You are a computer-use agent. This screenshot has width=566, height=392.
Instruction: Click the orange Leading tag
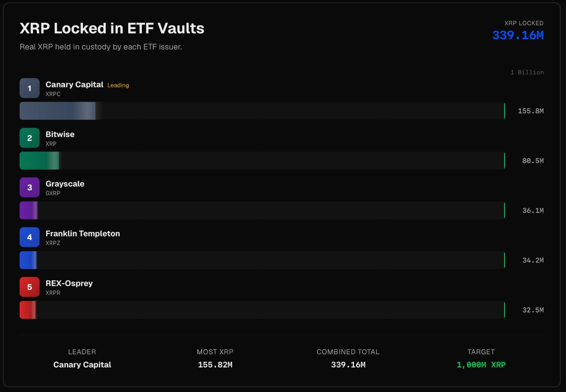[x=118, y=85]
